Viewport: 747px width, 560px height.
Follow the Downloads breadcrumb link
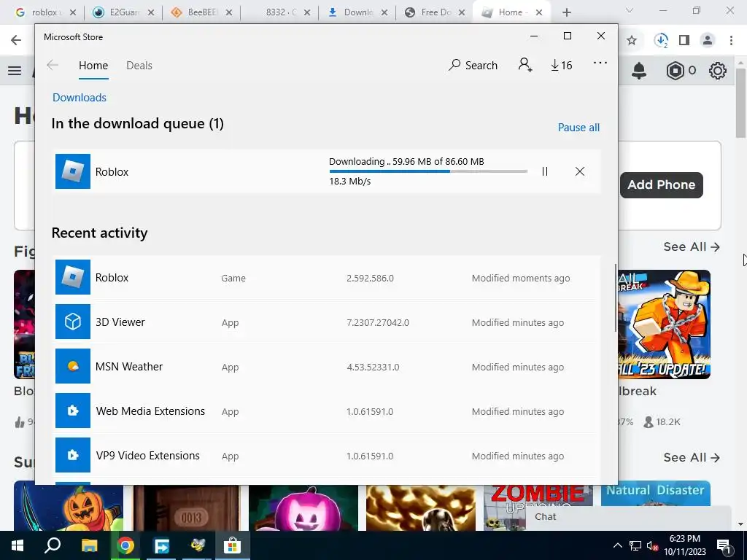click(80, 98)
